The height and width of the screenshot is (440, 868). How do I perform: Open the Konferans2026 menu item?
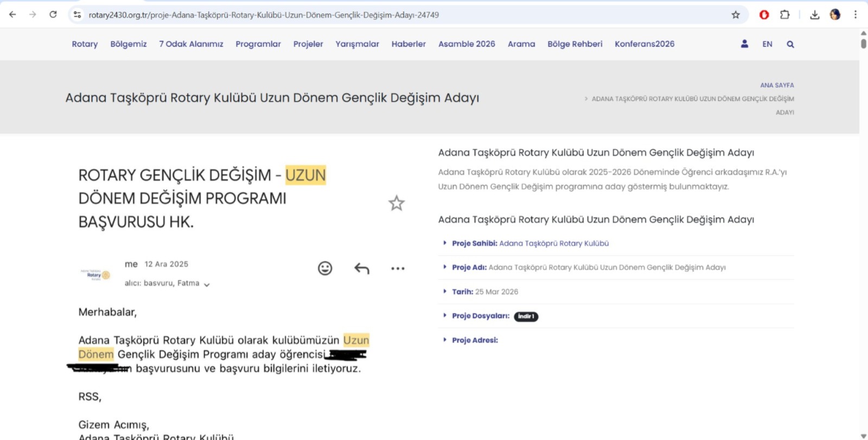tap(644, 44)
